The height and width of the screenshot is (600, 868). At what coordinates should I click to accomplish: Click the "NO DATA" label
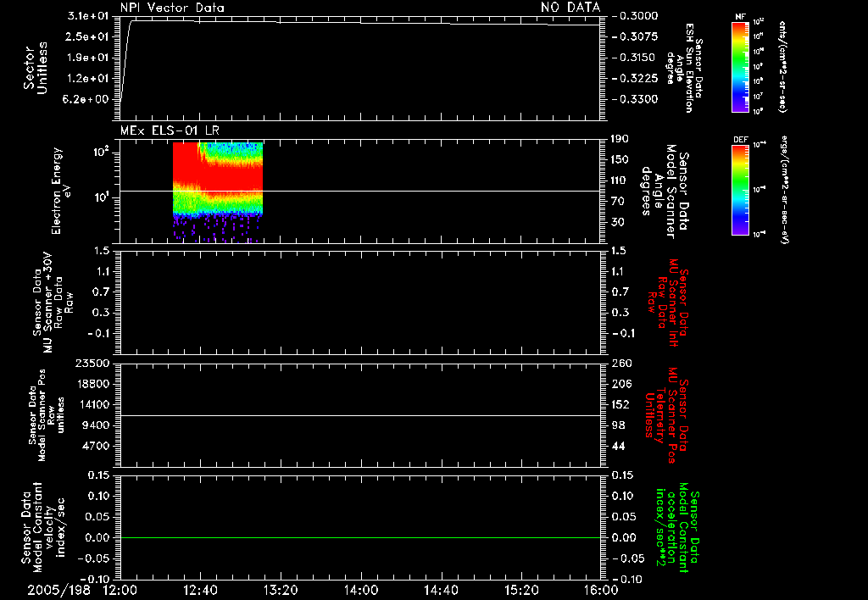[570, 8]
